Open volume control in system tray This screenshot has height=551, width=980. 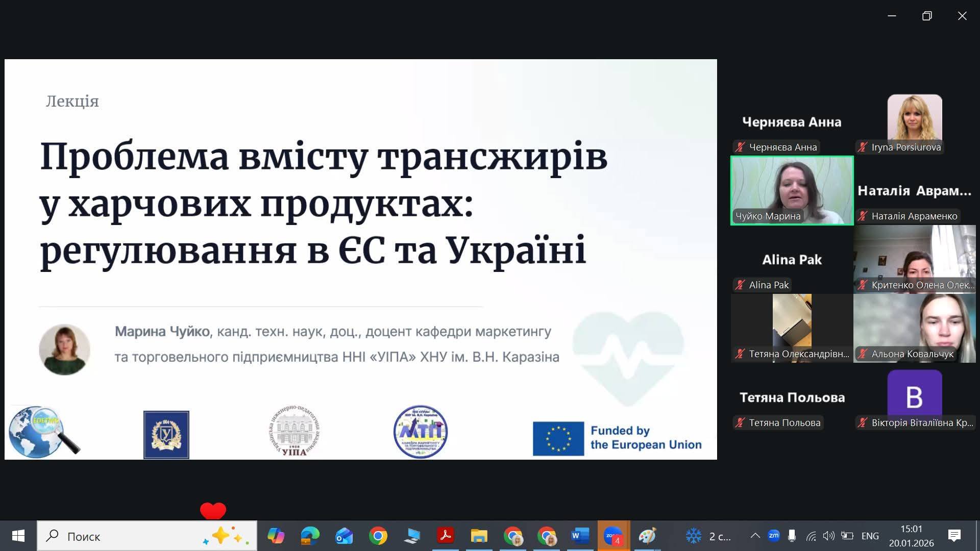tap(828, 536)
